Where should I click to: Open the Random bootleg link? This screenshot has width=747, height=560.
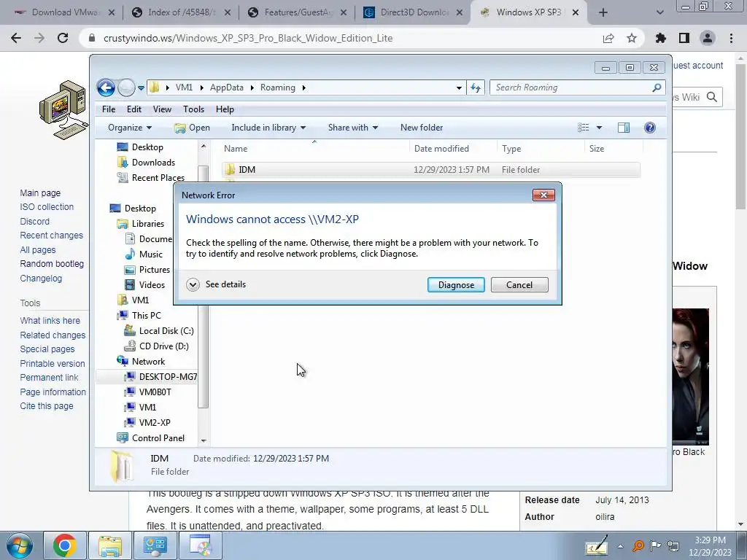(x=52, y=264)
